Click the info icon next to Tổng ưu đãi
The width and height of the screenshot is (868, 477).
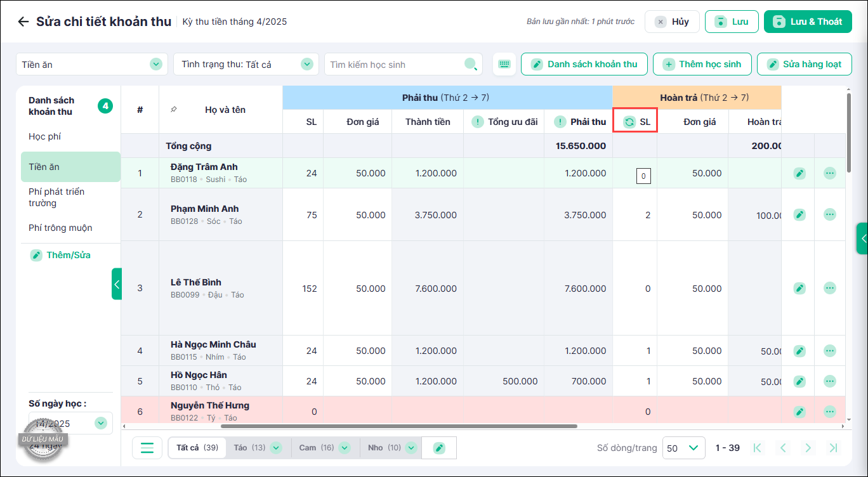point(478,122)
